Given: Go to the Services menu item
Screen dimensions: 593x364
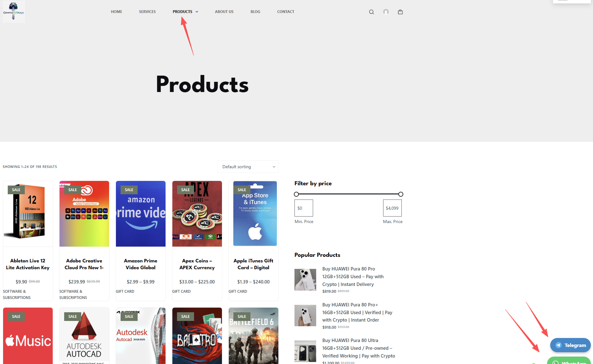Looking at the screenshot, I should [147, 12].
